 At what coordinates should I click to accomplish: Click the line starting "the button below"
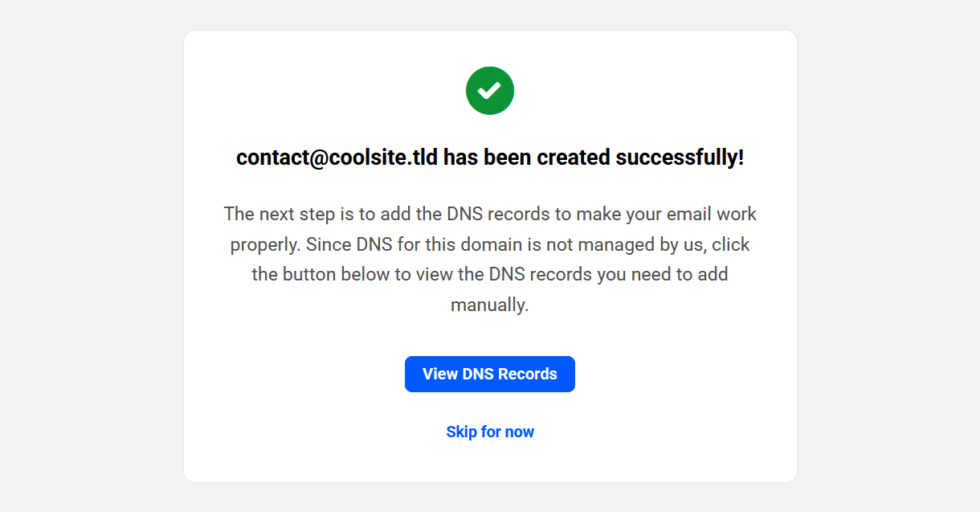[x=490, y=275]
